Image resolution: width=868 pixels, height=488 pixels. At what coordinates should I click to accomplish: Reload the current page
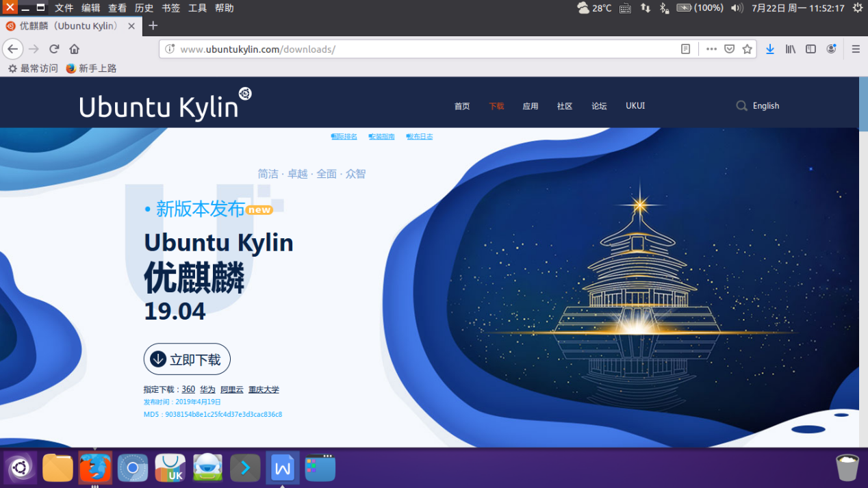[x=54, y=49]
